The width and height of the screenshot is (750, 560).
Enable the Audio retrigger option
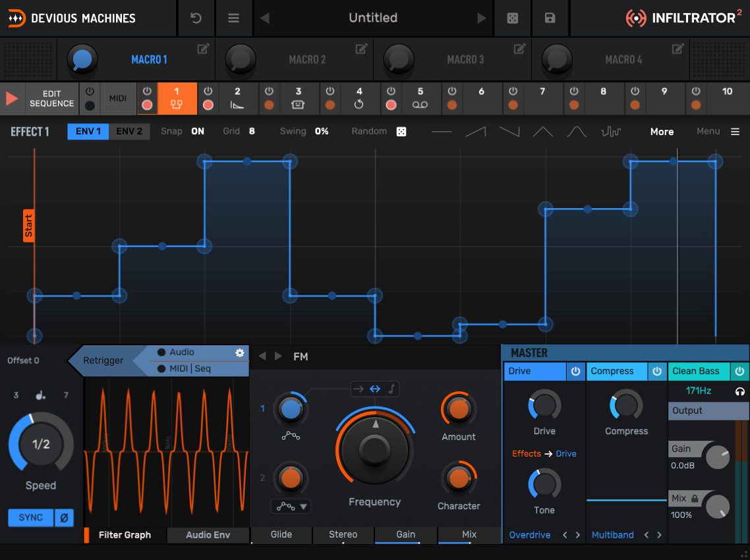(161, 352)
